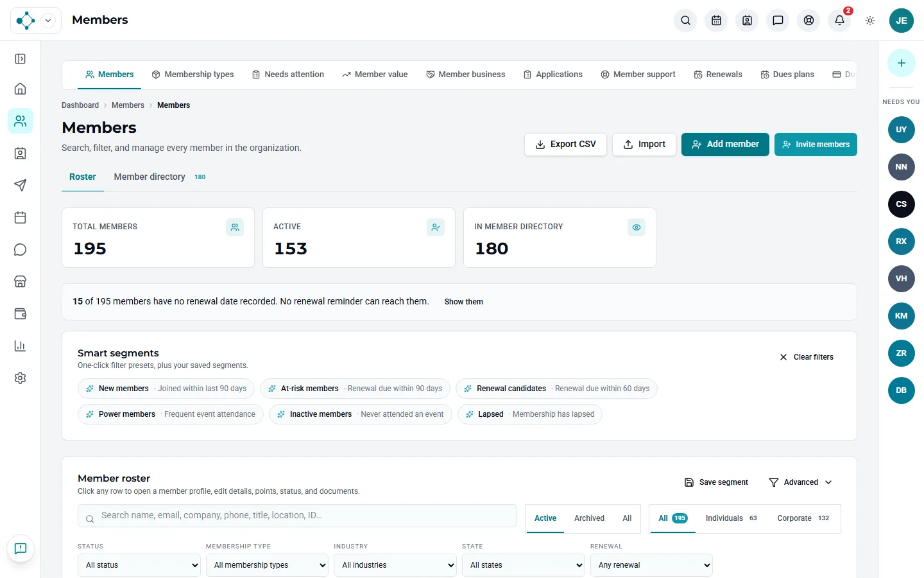924x578 pixels.
Task: Apply New members smart segment
Action: (166, 389)
